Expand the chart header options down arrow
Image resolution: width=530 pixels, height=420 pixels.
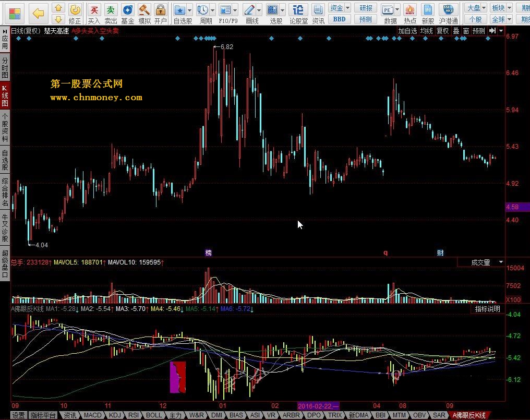click(501, 31)
